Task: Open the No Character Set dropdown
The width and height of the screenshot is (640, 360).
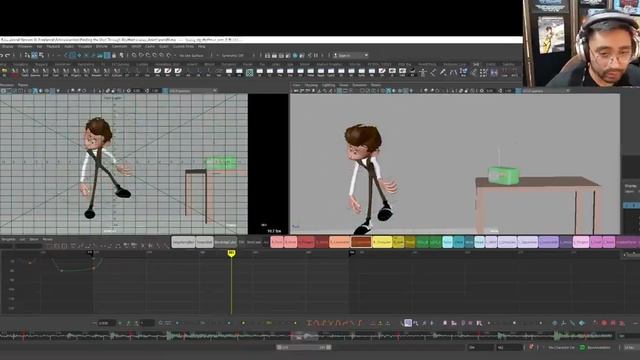Action: click(x=561, y=347)
